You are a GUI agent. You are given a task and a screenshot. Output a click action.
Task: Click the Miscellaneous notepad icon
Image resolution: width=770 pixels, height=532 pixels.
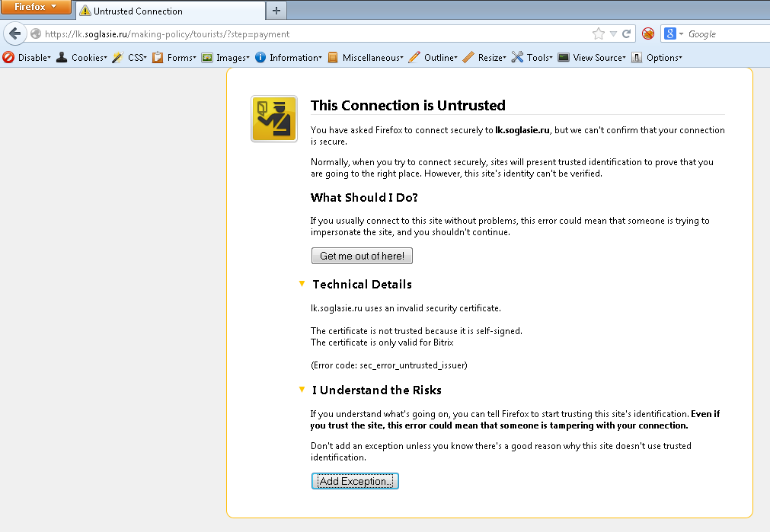coord(333,57)
